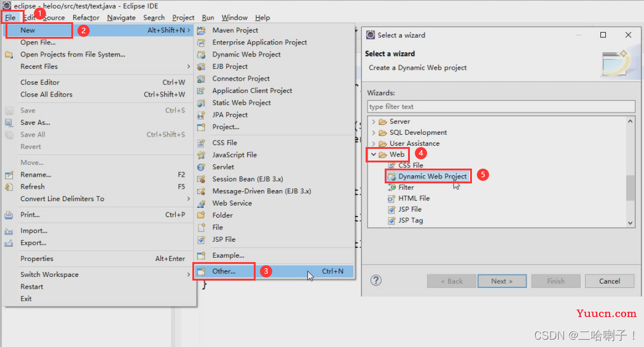This screenshot has width=644, height=347.
Task: Click the Servlet icon
Action: [202, 167]
